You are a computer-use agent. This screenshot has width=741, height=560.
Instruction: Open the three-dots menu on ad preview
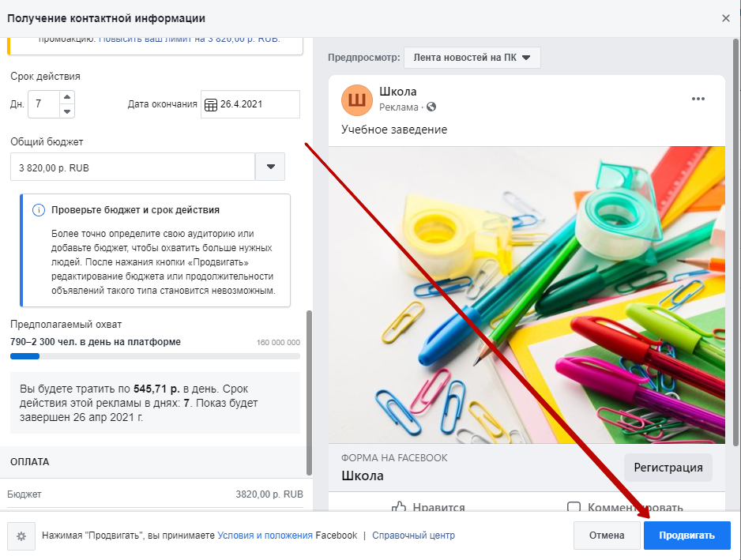[698, 99]
